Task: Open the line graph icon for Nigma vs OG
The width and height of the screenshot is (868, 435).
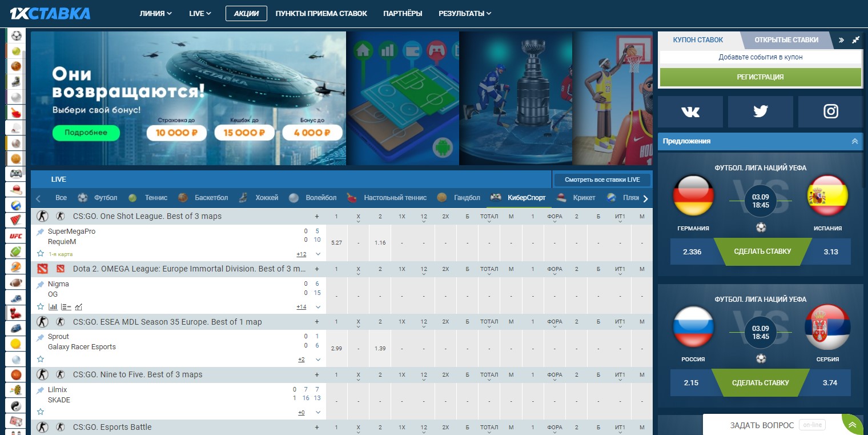Action: pos(79,307)
